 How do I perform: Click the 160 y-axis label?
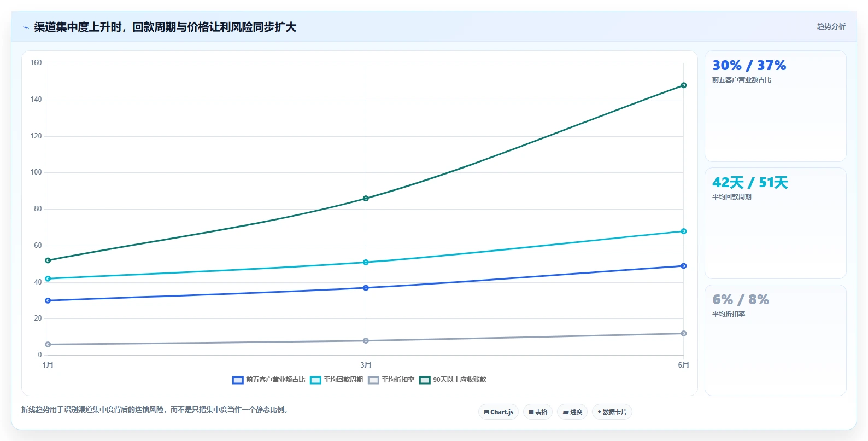(x=36, y=63)
